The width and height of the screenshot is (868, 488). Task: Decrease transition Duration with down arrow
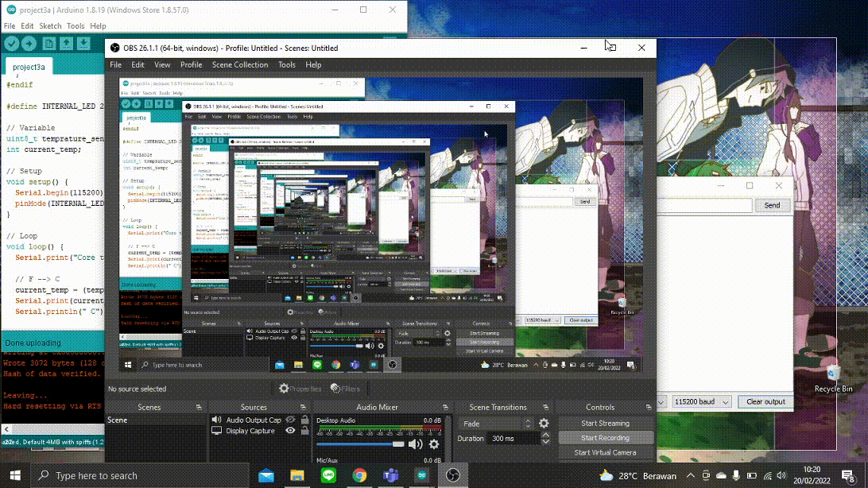(x=546, y=442)
